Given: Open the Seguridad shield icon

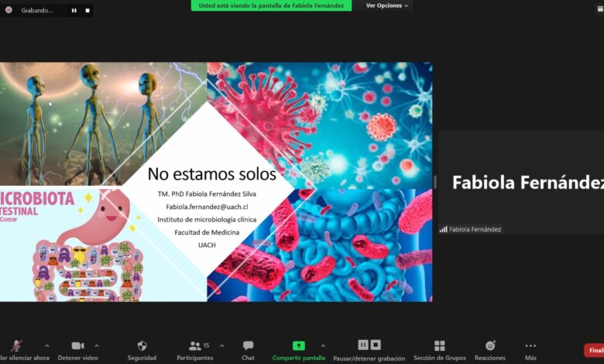Looking at the screenshot, I should pos(142,345).
